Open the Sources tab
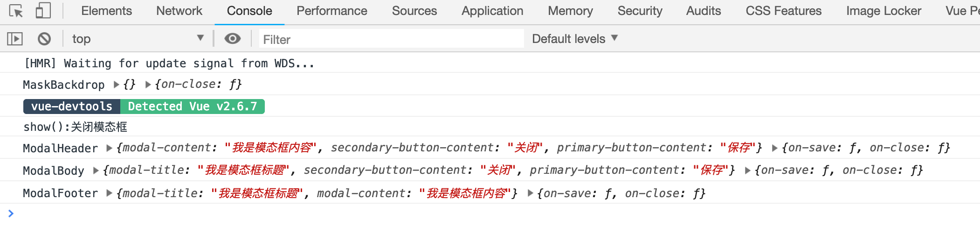The height and width of the screenshot is (242, 980). (414, 11)
